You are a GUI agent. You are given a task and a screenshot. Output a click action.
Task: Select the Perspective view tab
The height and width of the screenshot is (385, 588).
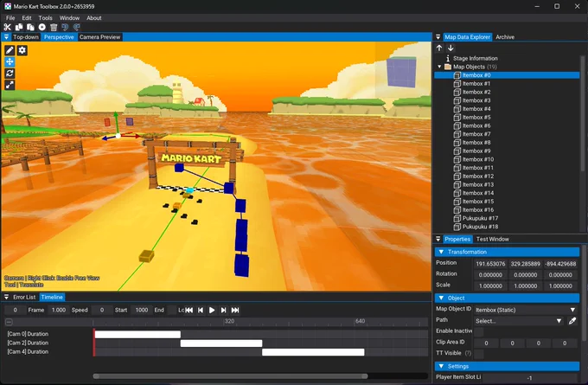(x=59, y=37)
